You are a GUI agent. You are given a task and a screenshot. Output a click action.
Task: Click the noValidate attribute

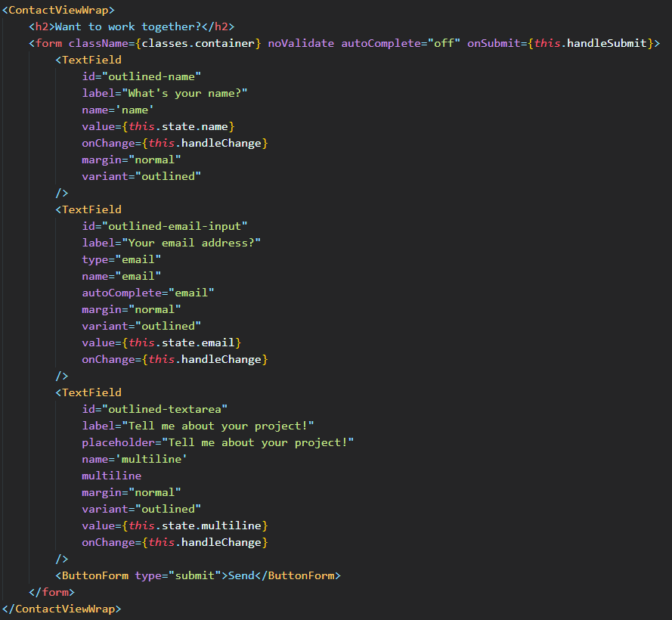click(x=301, y=42)
